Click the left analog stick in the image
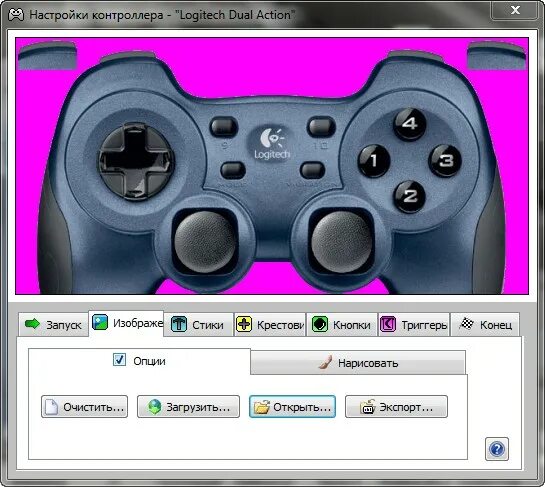 pos(205,242)
